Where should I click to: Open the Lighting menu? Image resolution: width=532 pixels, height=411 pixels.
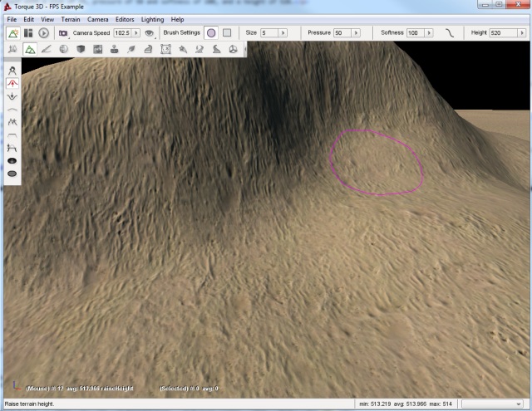[x=152, y=18]
